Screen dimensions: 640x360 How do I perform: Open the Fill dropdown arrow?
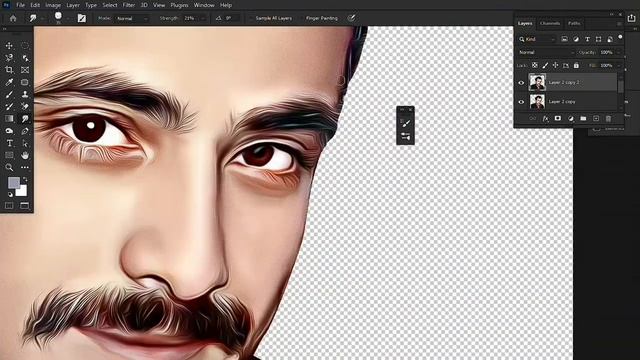point(619,65)
